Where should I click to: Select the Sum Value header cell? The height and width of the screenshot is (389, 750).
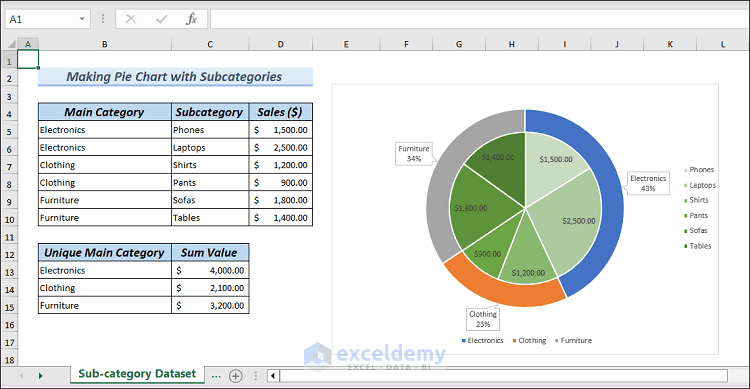coord(210,253)
